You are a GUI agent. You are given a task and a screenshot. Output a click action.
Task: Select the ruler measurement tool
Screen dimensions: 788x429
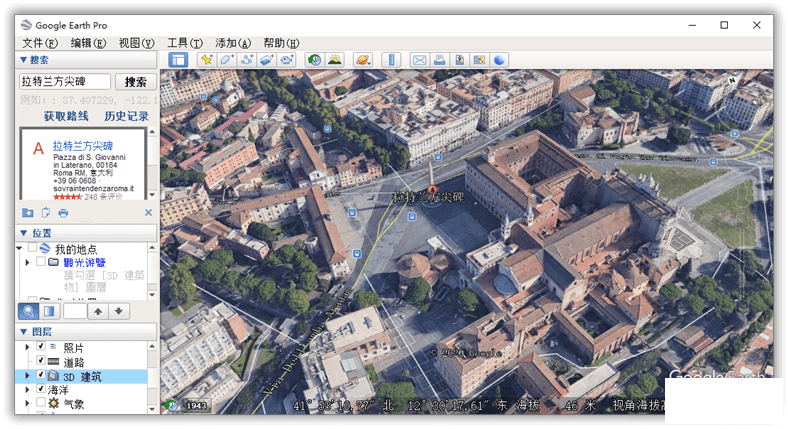pyautogui.click(x=391, y=60)
